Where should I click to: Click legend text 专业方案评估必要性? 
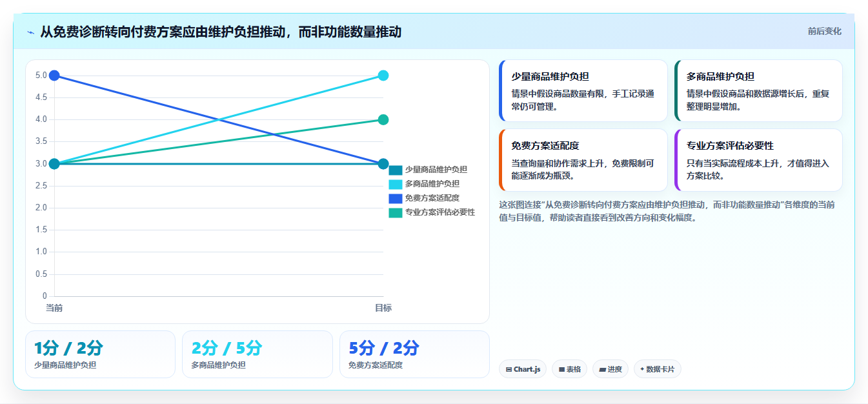pyautogui.click(x=440, y=212)
